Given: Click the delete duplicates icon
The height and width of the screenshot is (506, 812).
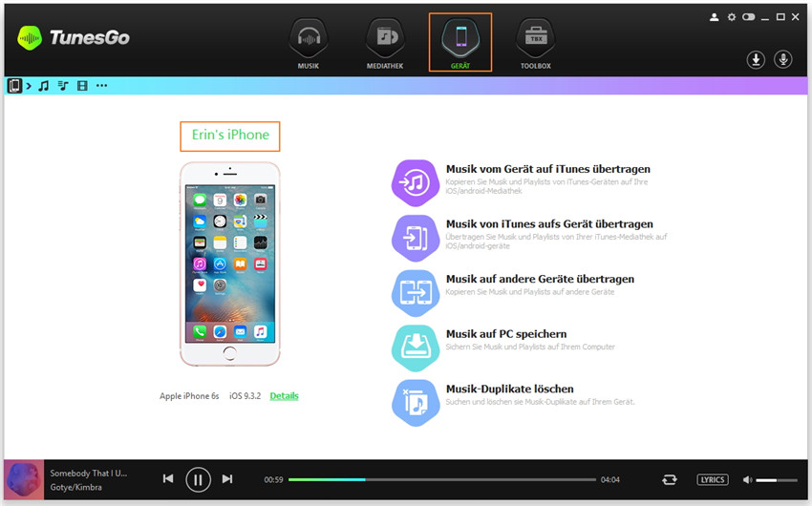Looking at the screenshot, I should 416,403.
